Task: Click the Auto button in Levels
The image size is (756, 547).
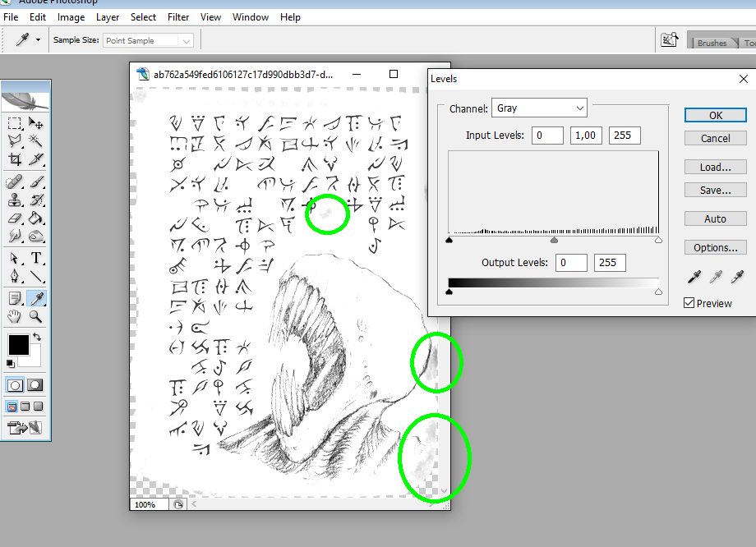Action: 716,218
